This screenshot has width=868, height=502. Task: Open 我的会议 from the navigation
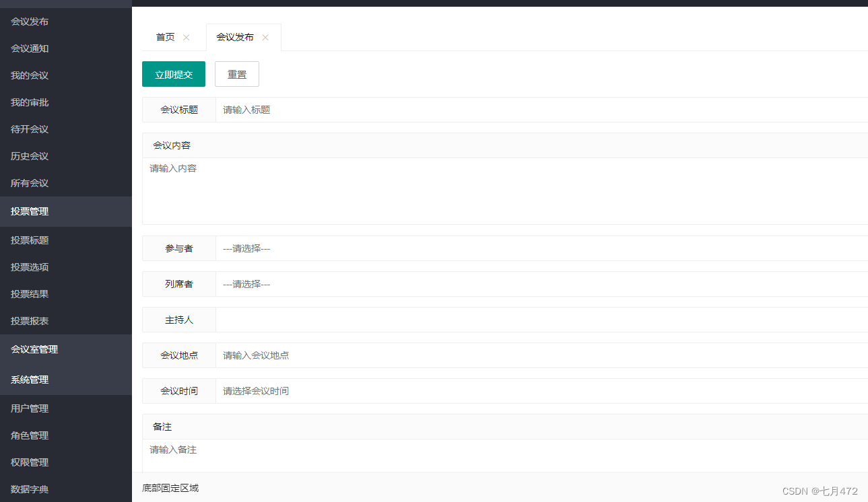28,75
